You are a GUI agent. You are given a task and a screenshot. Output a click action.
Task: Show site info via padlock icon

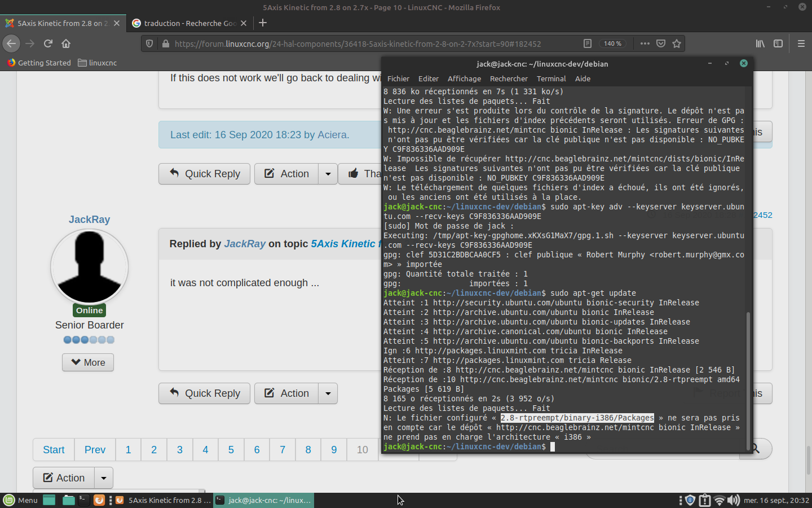(165, 43)
